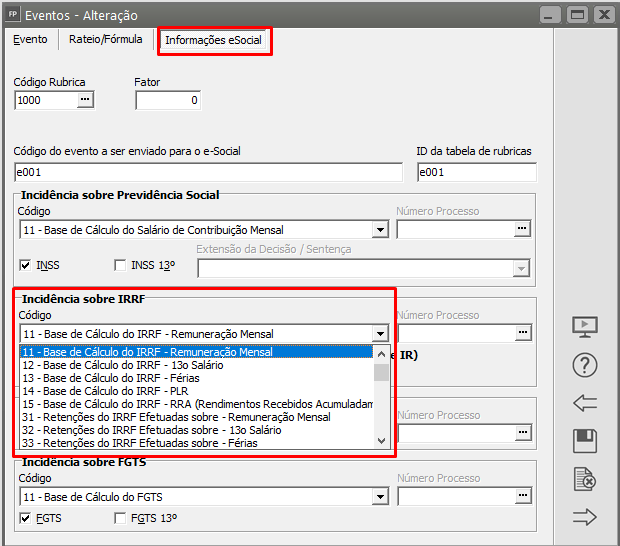Open the FGTS Número Processo lookup button

pyautogui.click(x=523, y=495)
